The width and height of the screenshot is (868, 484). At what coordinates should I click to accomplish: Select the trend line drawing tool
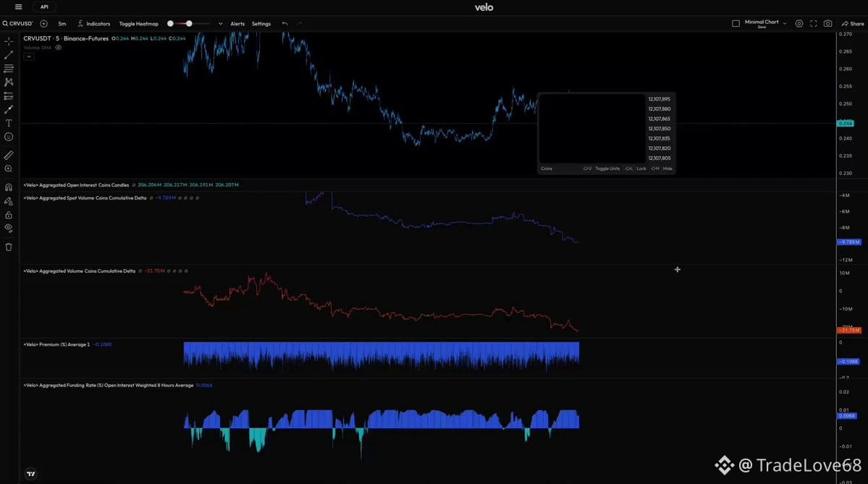coord(9,55)
